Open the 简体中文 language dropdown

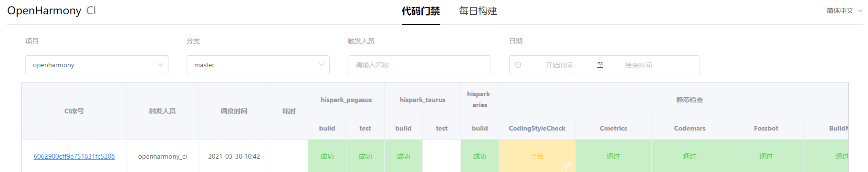click(x=844, y=10)
